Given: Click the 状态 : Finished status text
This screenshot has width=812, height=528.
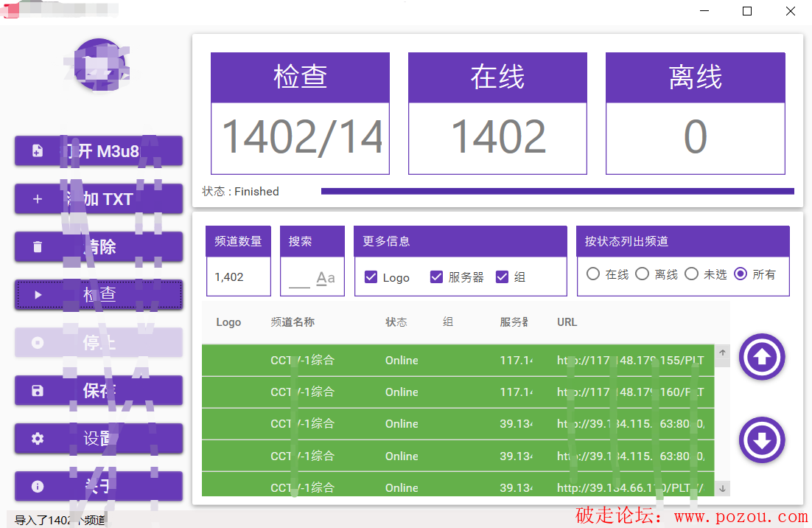Looking at the screenshot, I should (240, 191).
